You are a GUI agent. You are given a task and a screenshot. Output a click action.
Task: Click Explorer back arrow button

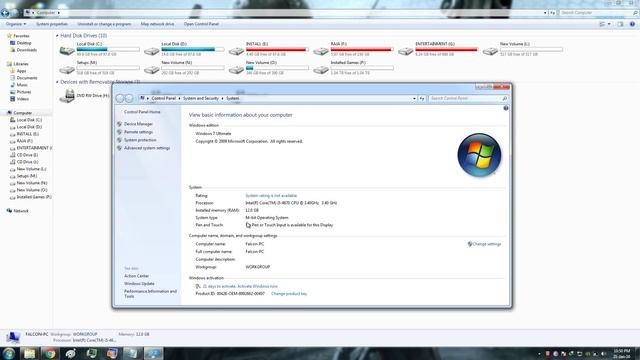(5, 13)
